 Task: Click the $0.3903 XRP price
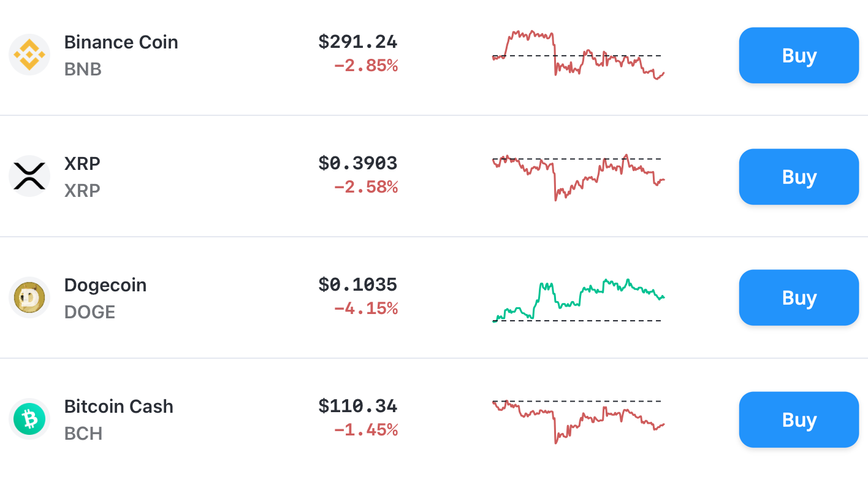357,163
